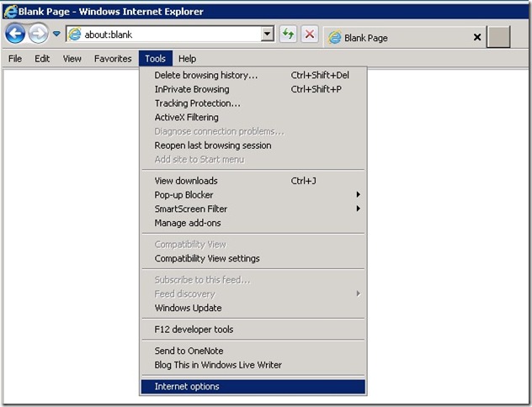This screenshot has width=532, height=407.
Task: Expand the SmartScreen Filter submenu
Action: (x=191, y=209)
